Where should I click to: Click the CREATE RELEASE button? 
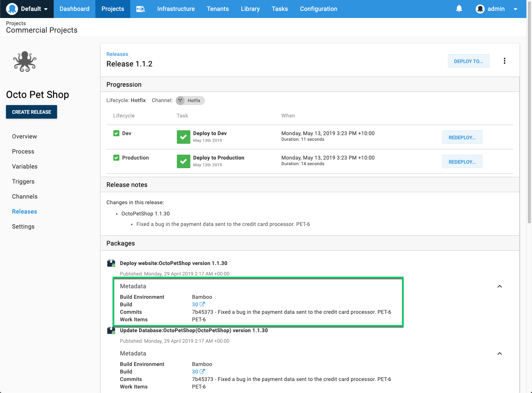point(31,112)
